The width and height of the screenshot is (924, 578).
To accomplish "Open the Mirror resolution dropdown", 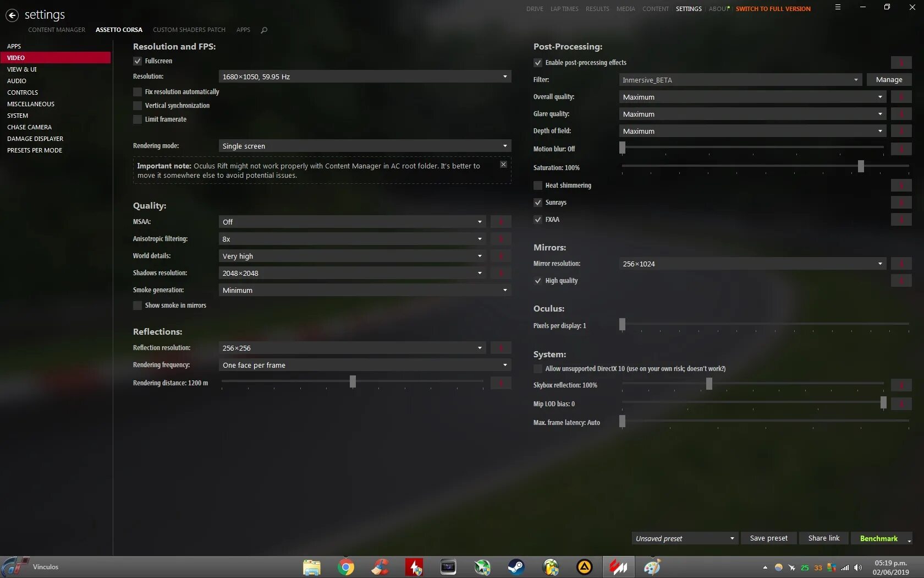I will coord(752,264).
